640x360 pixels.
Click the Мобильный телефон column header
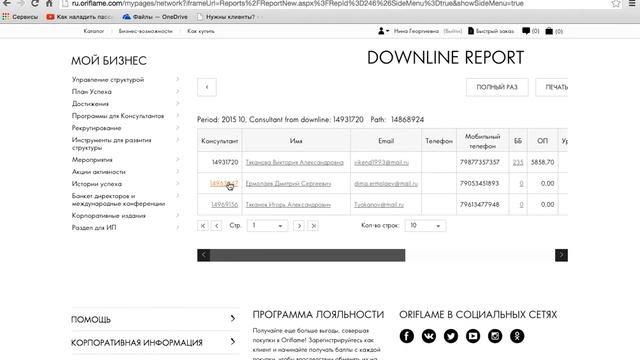click(x=482, y=141)
